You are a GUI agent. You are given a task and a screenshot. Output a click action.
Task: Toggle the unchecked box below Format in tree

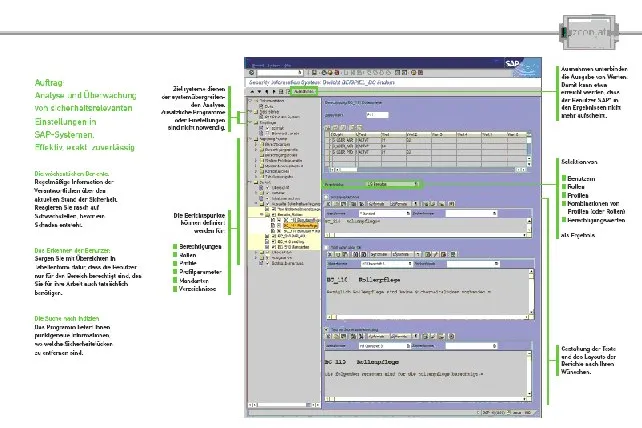(268, 134)
